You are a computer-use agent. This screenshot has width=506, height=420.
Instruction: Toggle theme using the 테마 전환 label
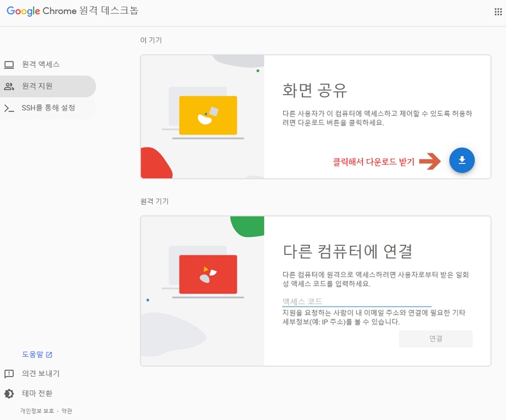pyautogui.click(x=37, y=393)
